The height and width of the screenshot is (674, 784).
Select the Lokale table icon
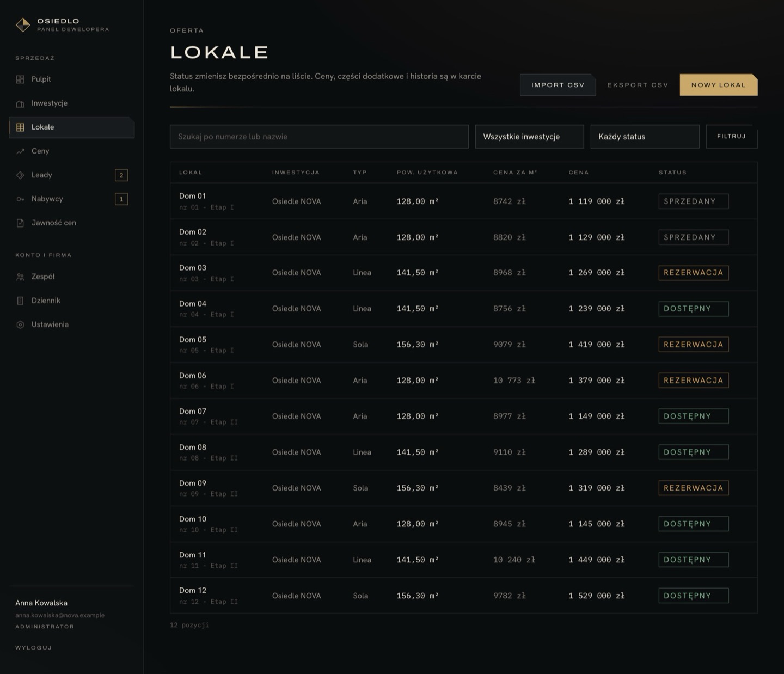click(x=20, y=127)
